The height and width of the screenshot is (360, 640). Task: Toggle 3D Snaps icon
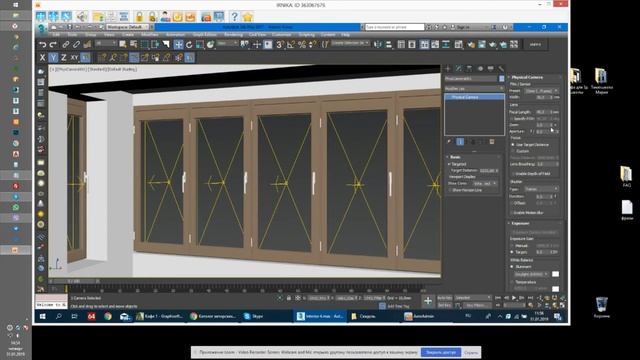pyautogui.click(x=280, y=44)
